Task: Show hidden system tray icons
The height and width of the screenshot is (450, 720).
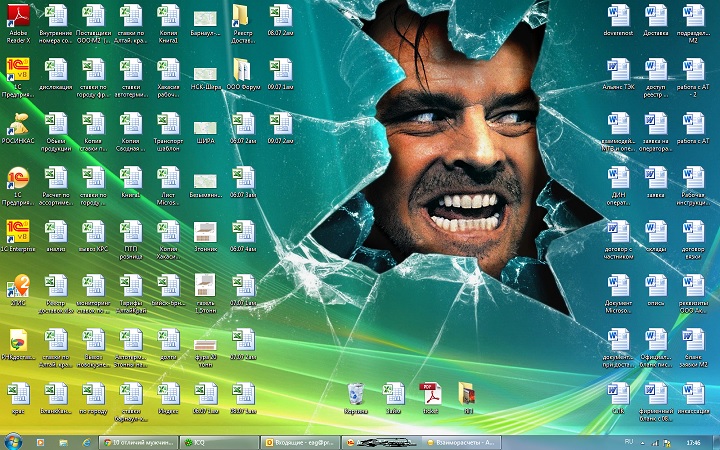Action: click(x=642, y=443)
